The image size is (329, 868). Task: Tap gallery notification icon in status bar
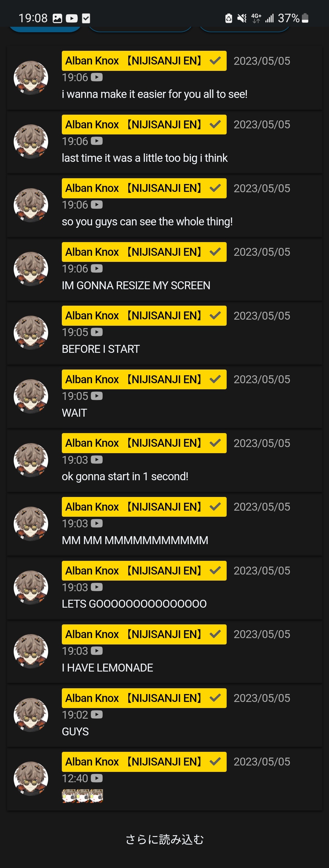coord(57,18)
